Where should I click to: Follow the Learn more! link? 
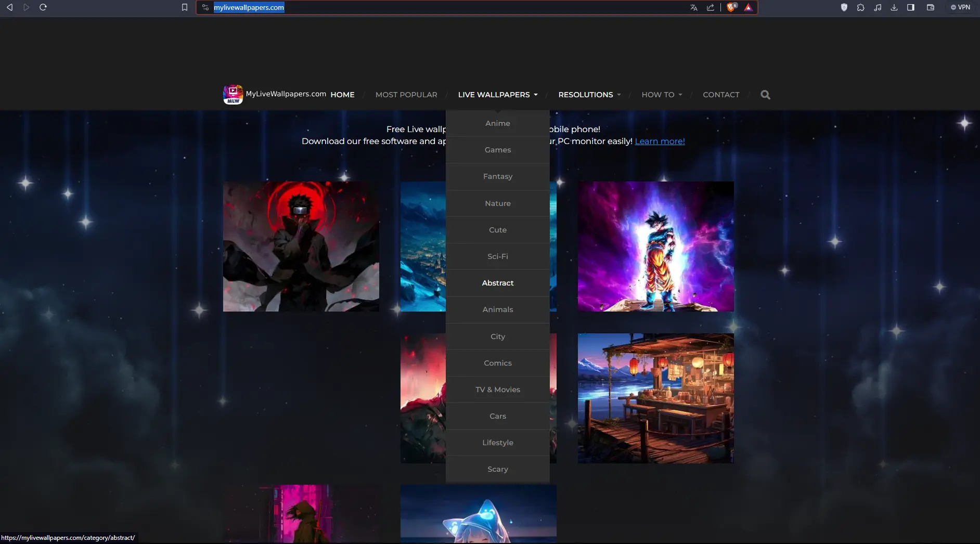pos(660,141)
